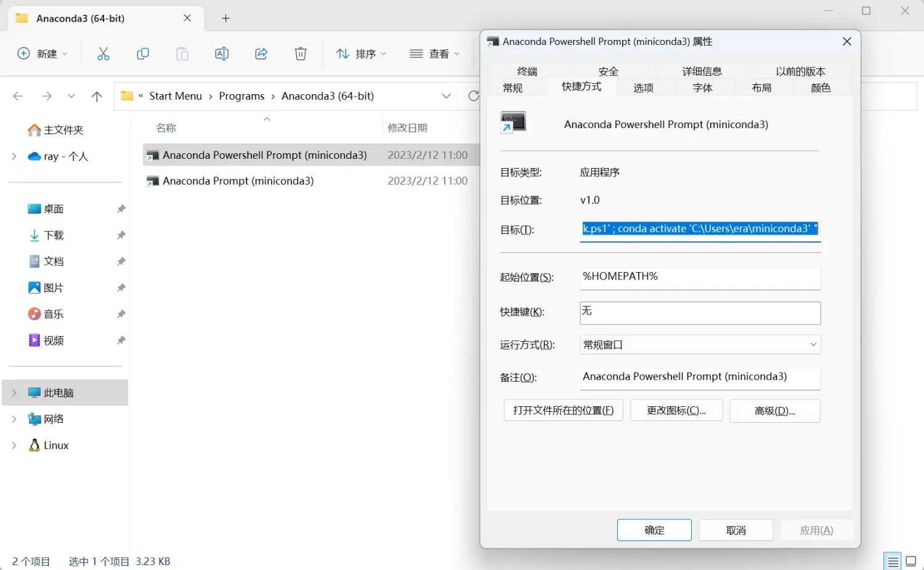Switch to the 安全 tab
Screen dimensions: 924x570
click(608, 71)
